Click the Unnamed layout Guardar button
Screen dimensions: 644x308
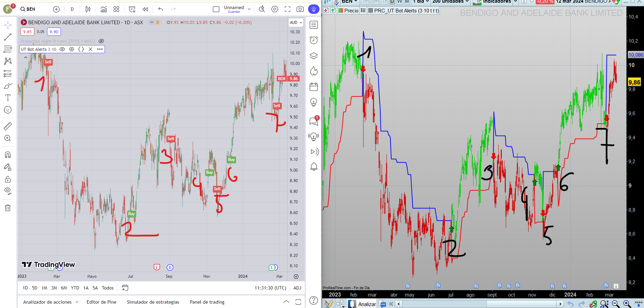[234, 9]
